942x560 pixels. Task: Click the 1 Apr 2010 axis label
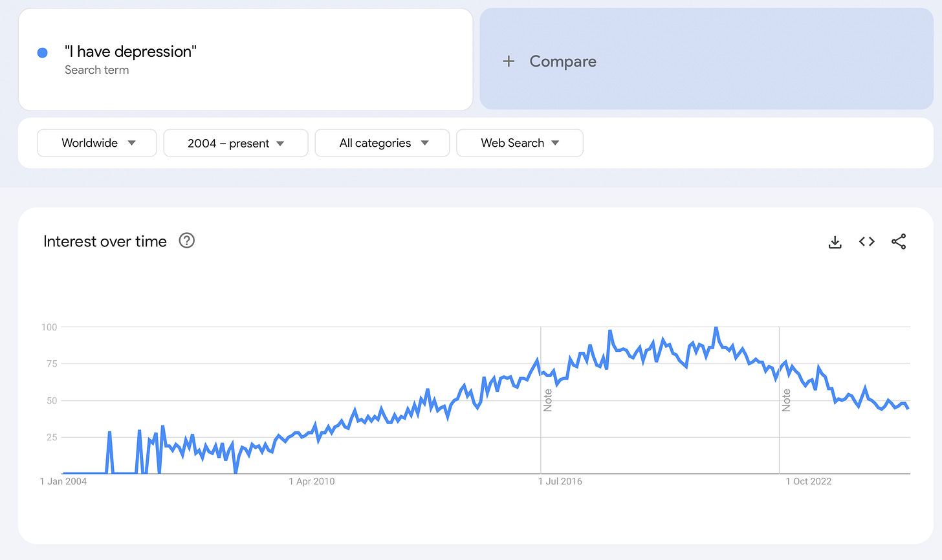point(312,481)
